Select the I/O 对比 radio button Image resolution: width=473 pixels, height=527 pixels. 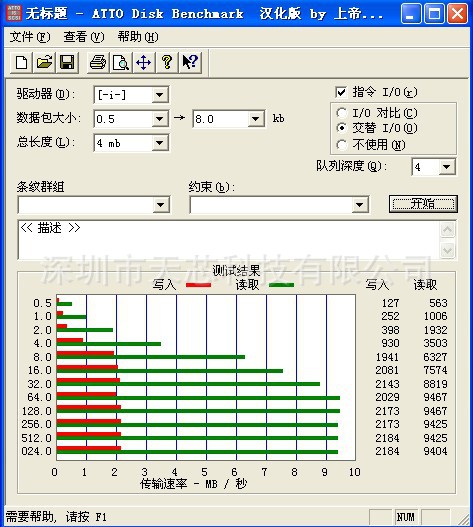(341, 113)
